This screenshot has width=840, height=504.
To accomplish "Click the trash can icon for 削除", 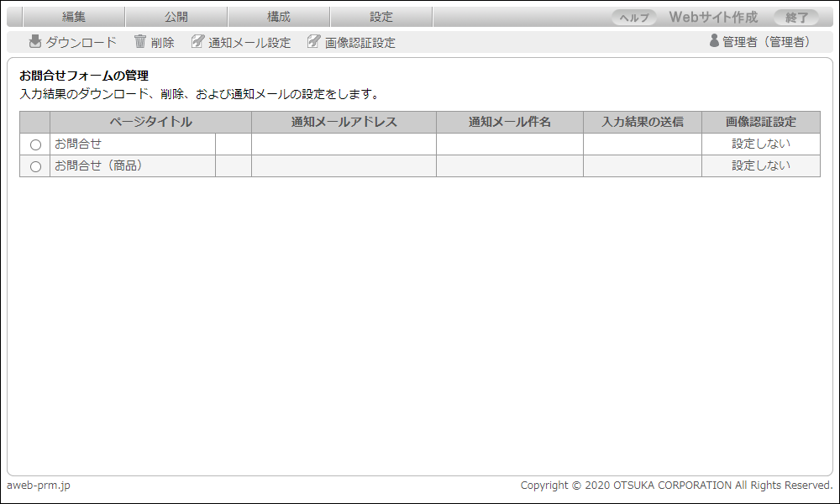I will click(x=140, y=42).
